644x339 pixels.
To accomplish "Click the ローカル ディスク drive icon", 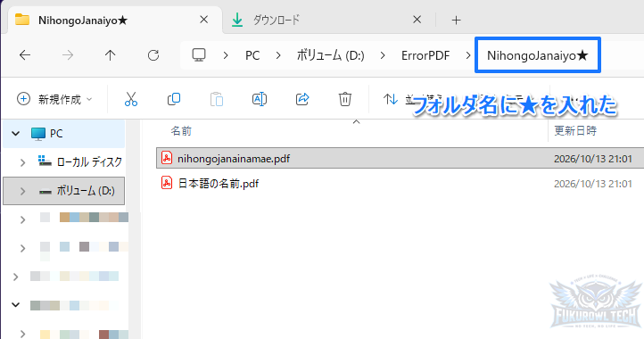I will point(45,161).
